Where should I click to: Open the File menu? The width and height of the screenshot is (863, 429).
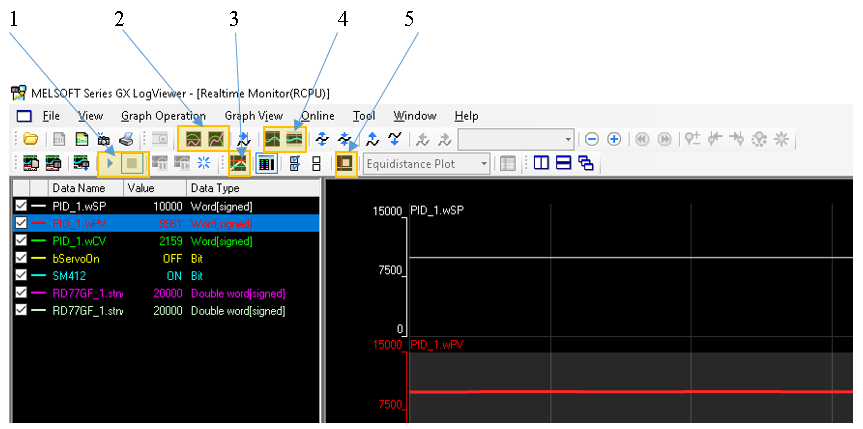coord(51,116)
